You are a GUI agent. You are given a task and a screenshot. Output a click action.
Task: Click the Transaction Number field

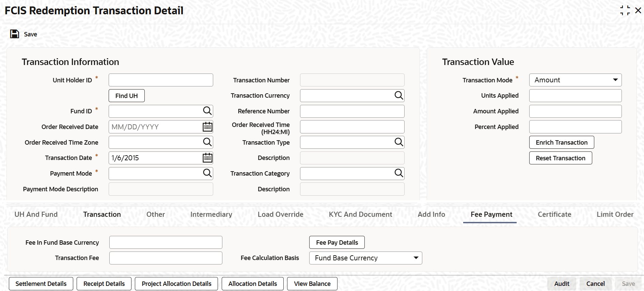coord(352,80)
